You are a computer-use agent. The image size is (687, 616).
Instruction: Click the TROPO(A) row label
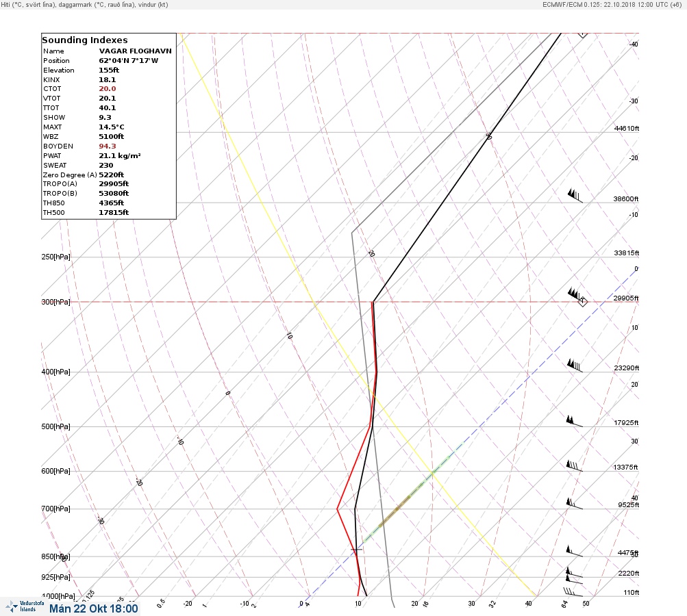[60, 184]
